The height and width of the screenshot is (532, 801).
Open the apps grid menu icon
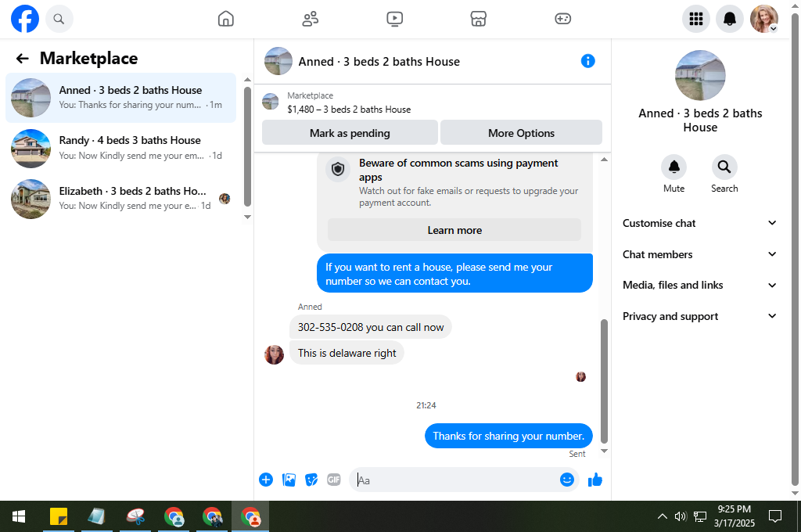[x=695, y=19]
